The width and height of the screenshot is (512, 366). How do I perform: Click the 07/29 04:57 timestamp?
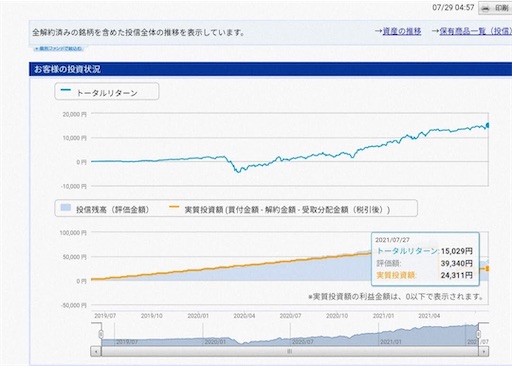pos(453,7)
